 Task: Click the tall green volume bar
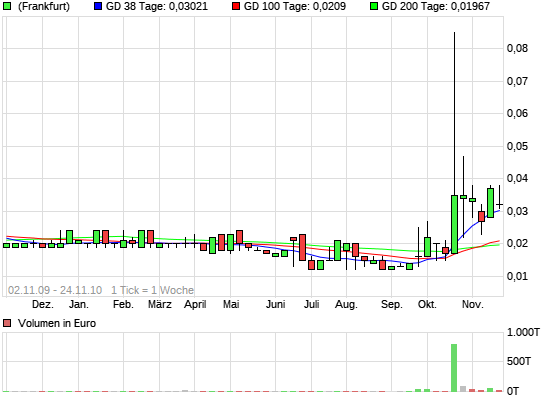pyautogui.click(x=454, y=368)
